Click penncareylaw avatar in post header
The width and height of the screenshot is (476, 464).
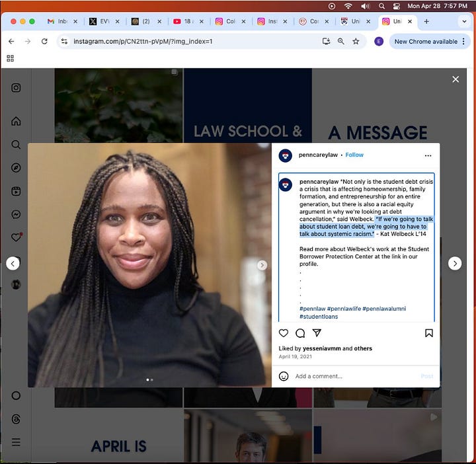pyautogui.click(x=286, y=156)
